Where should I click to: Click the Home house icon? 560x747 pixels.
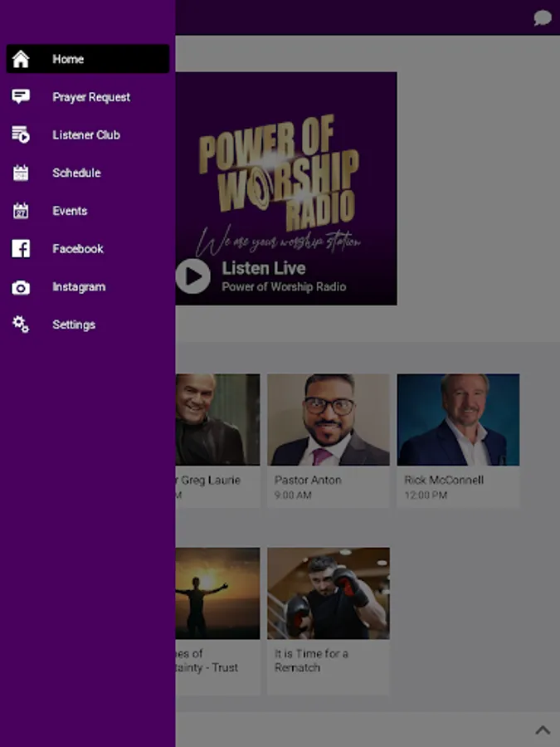[21, 59]
